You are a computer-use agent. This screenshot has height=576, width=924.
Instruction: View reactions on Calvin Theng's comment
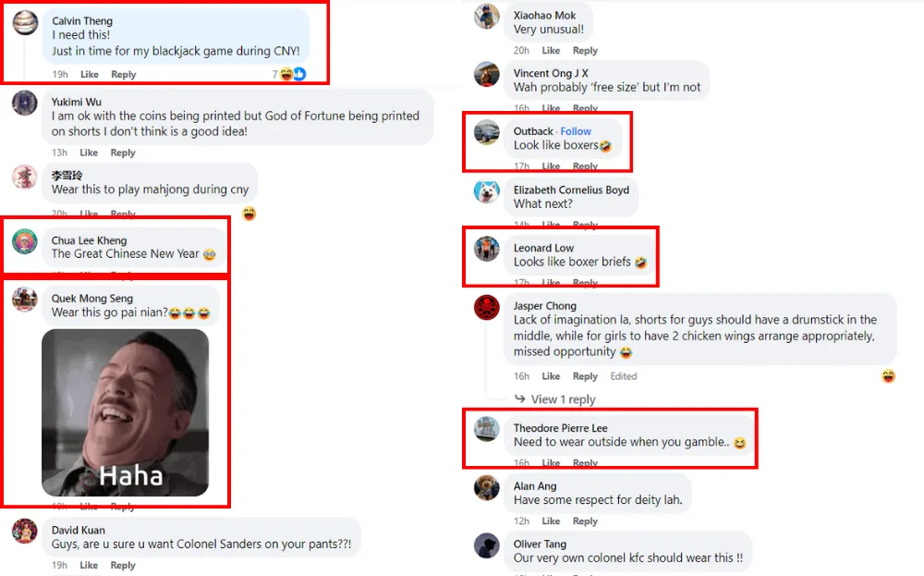pos(289,74)
